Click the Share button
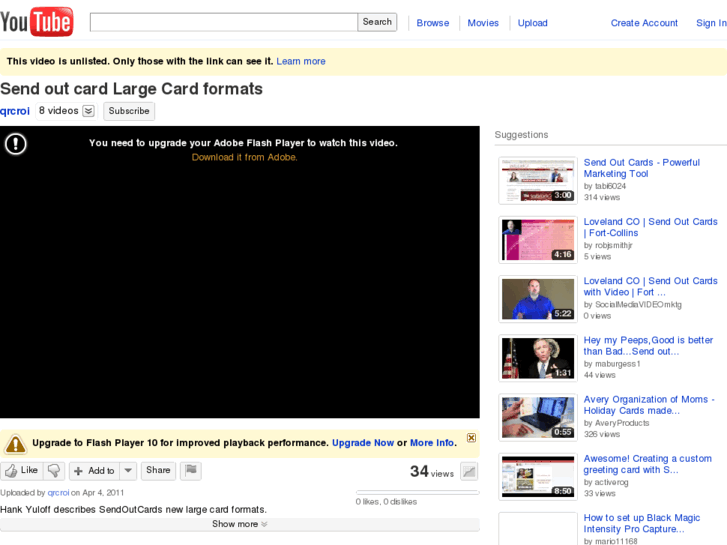727x545 pixels. pos(158,470)
